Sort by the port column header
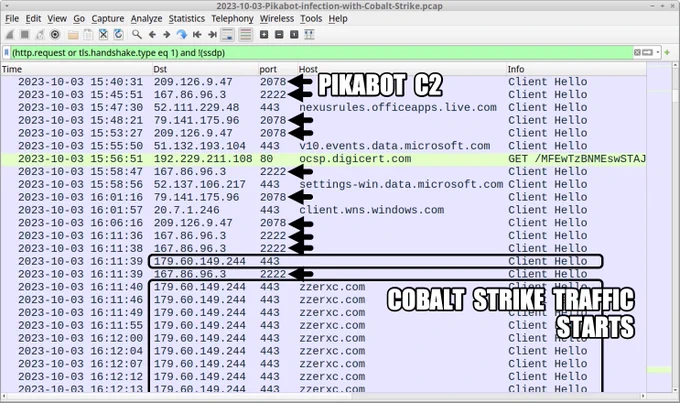 click(278, 69)
